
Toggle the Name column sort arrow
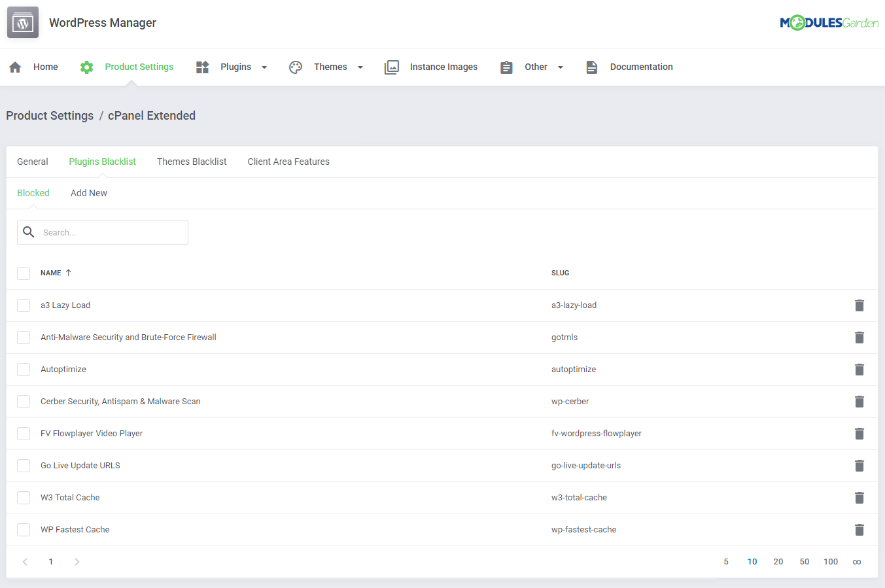67,272
